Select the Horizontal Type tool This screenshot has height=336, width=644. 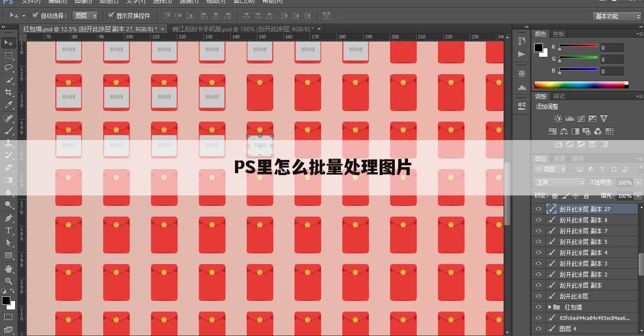click(9, 230)
